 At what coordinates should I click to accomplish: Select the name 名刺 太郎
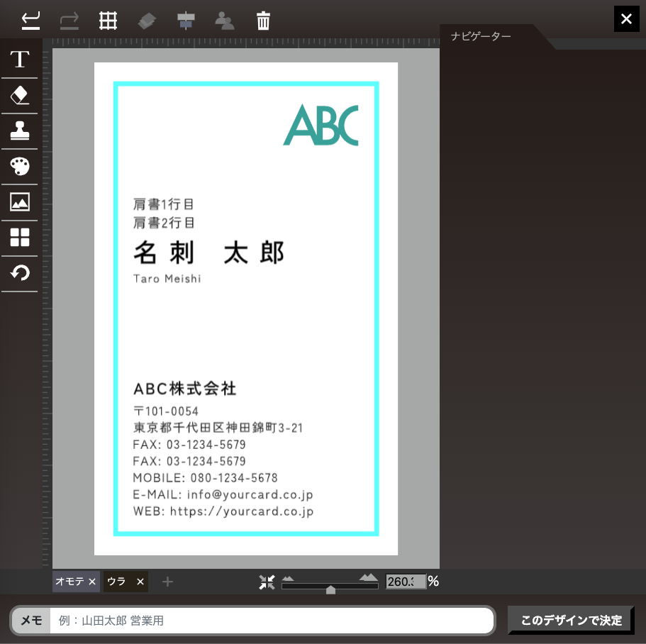209,252
